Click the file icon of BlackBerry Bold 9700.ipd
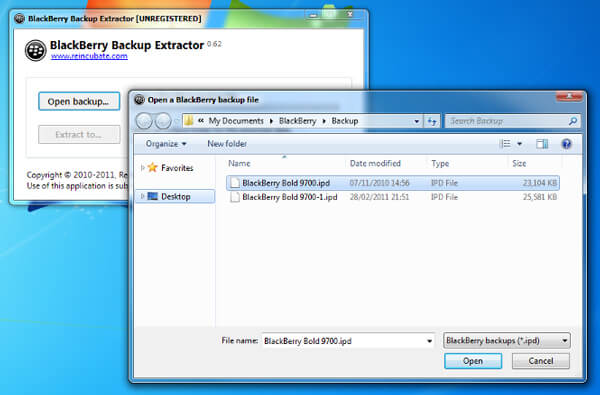This screenshot has height=395, width=600. click(x=235, y=183)
